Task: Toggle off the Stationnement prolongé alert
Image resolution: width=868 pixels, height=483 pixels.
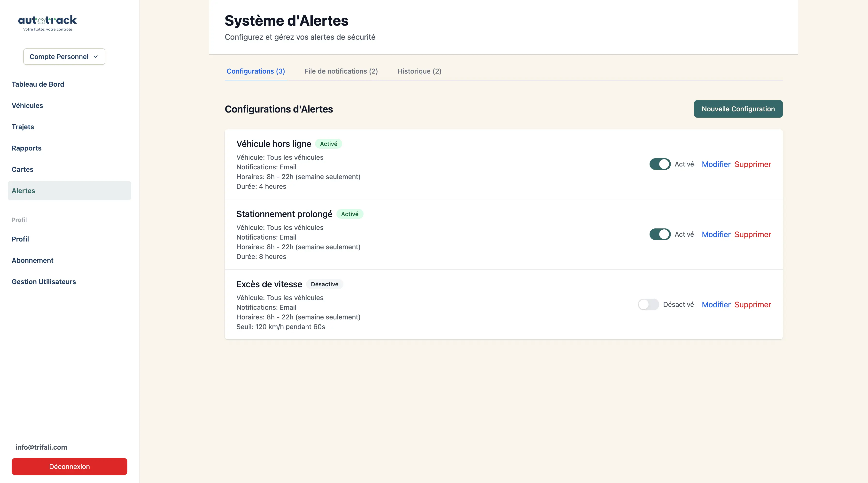Action: coord(660,234)
